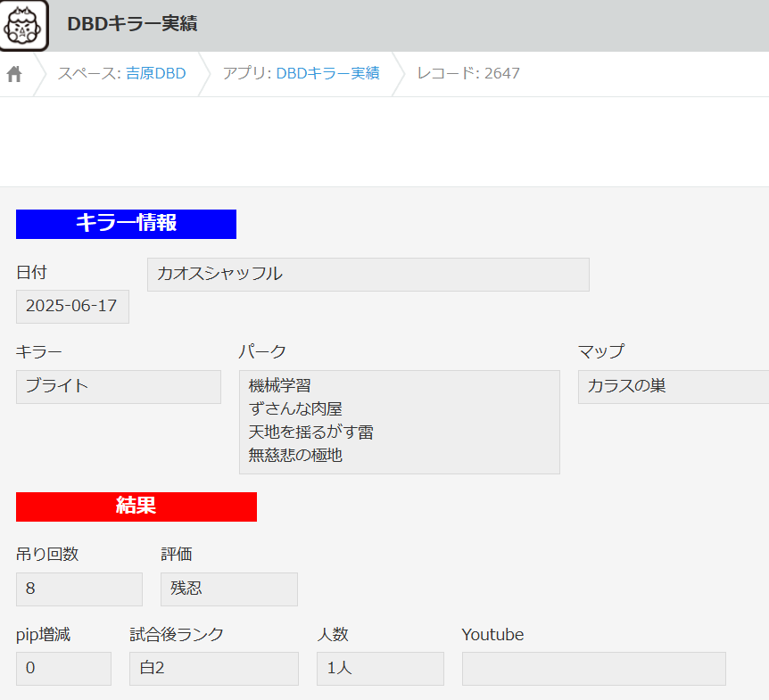Click the DBDキラー実績 header title
Screen dimensions: 769x700
[132, 24]
